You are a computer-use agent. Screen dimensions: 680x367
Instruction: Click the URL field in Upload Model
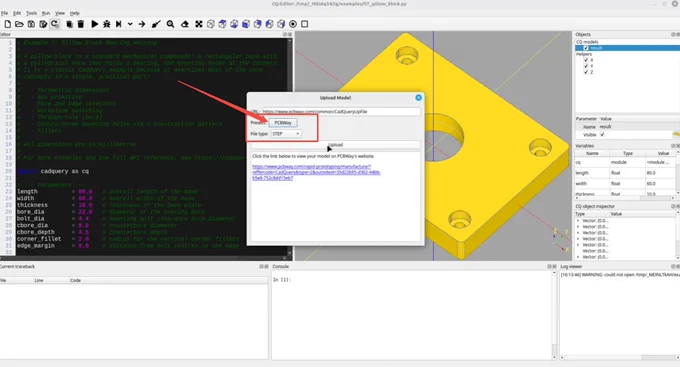tap(340, 111)
